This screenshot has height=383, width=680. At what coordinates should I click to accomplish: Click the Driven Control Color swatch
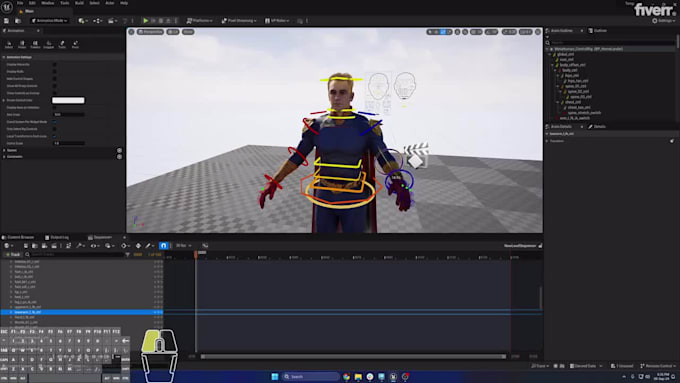coord(68,100)
